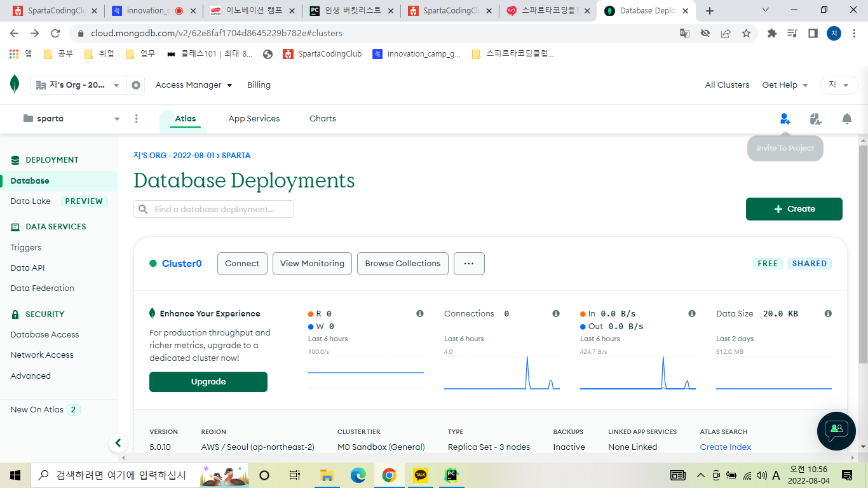Image resolution: width=868 pixels, height=488 pixels.
Task: Click the Create button
Action: point(794,209)
